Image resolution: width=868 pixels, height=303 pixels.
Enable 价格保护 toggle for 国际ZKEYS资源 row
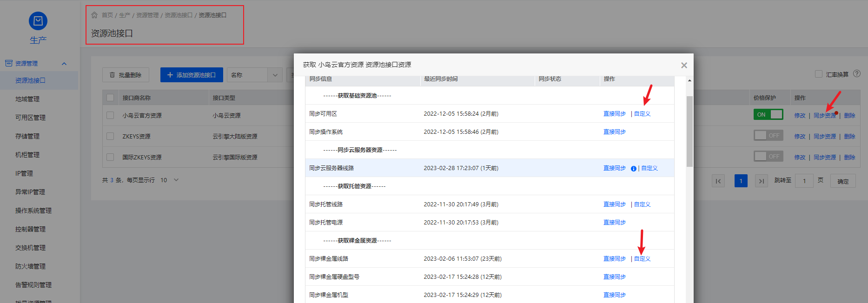(x=768, y=156)
